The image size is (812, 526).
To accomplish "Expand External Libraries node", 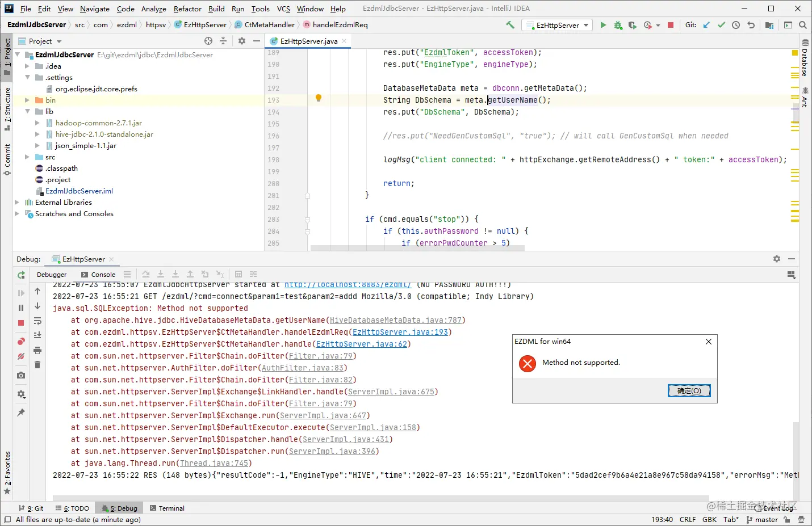I will [x=17, y=203].
